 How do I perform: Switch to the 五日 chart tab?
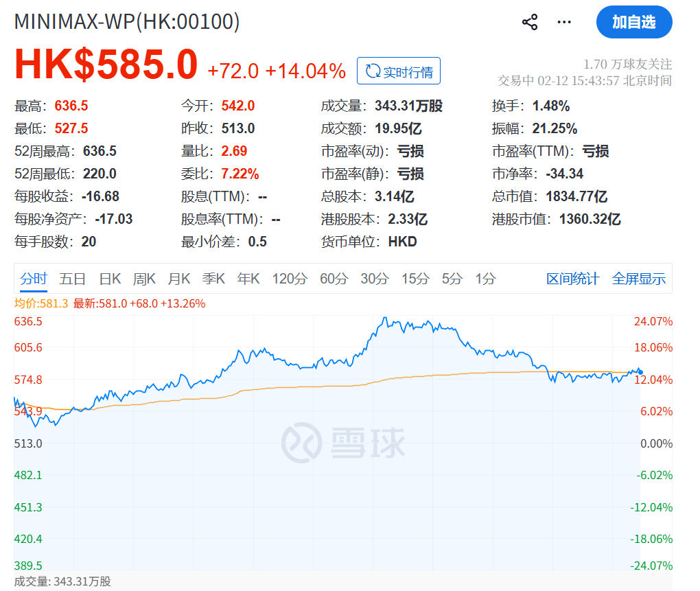click(73, 279)
